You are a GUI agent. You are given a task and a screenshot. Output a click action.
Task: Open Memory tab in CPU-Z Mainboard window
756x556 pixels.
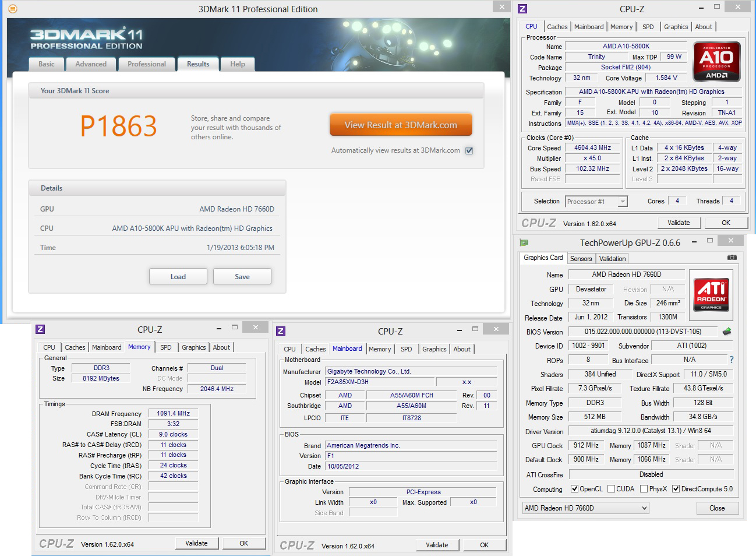[380, 349]
